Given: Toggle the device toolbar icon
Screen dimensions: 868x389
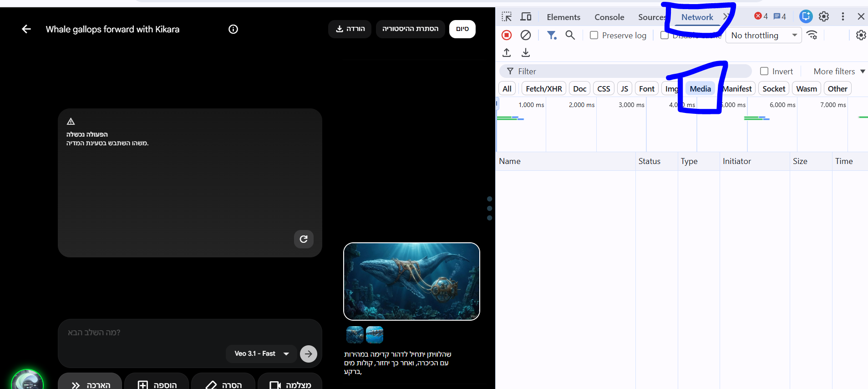Looking at the screenshot, I should point(526,17).
